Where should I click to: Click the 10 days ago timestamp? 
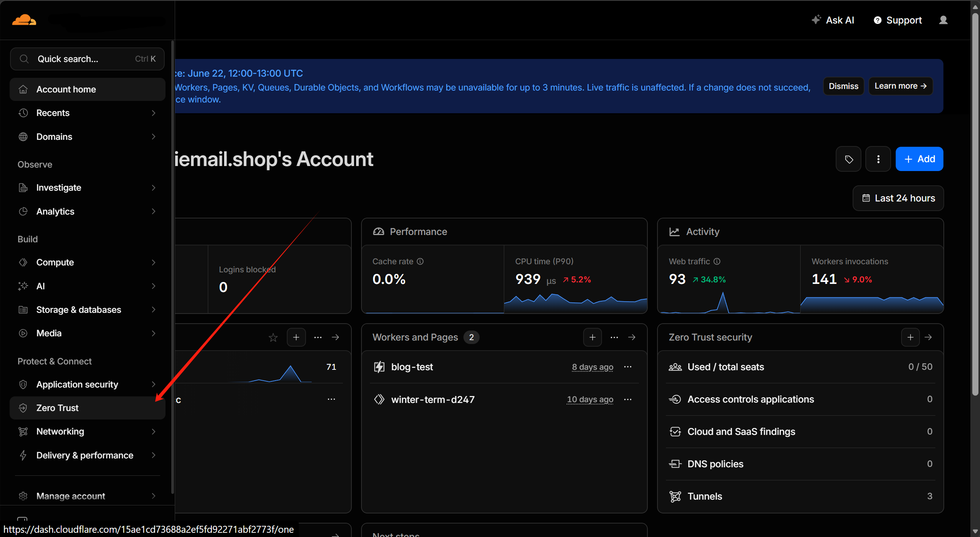pyautogui.click(x=590, y=399)
